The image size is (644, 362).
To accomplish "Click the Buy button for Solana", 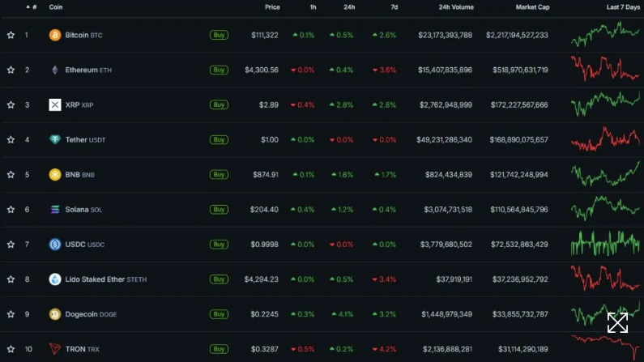I will click(x=219, y=210).
